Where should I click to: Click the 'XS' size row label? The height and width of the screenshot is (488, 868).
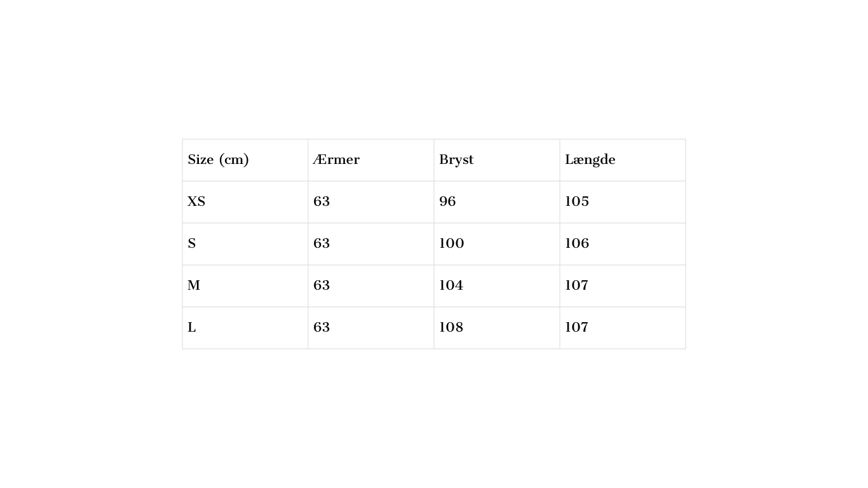pyautogui.click(x=196, y=202)
